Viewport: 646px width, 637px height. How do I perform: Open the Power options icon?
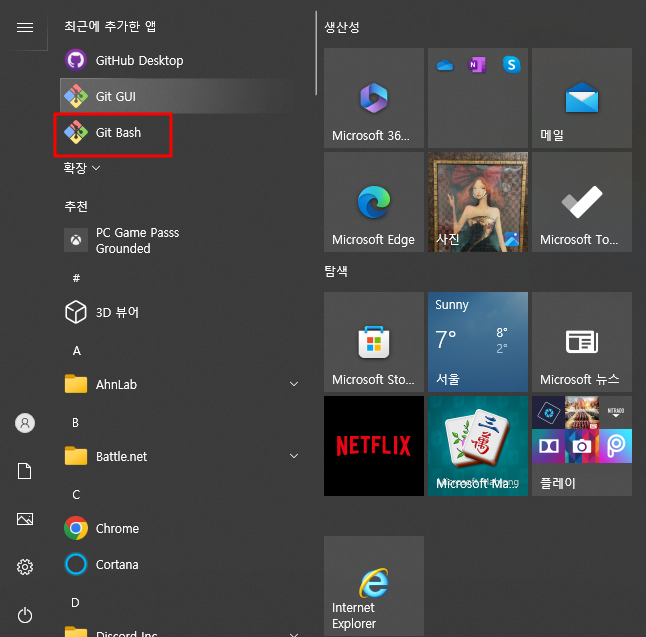tap(25, 615)
